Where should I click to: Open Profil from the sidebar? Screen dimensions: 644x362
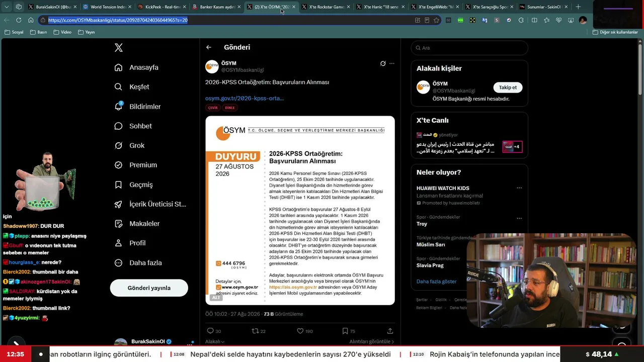click(130, 243)
